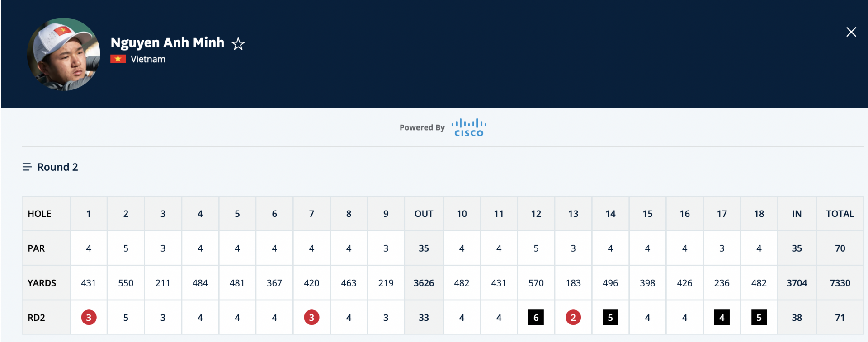Click the RD2 total score 71

point(840,318)
